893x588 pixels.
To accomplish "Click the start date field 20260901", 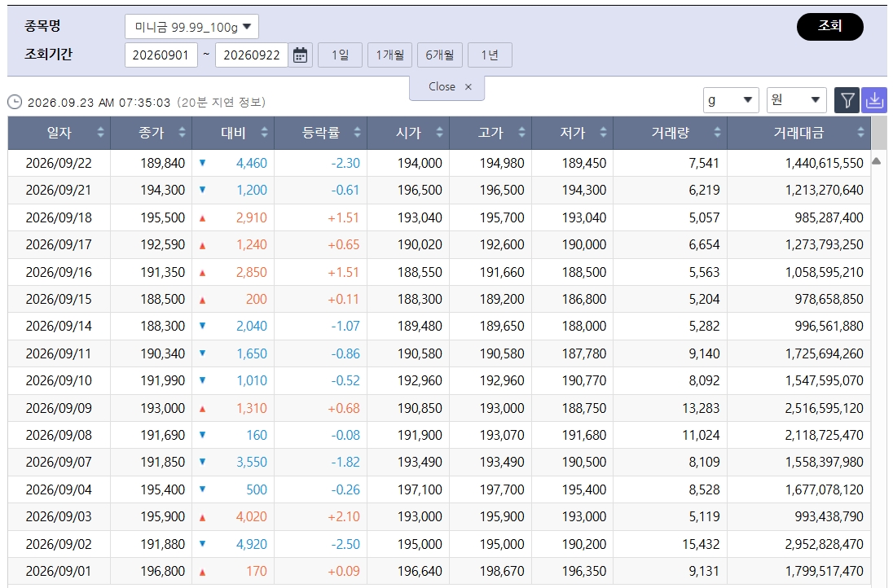I will (161, 55).
